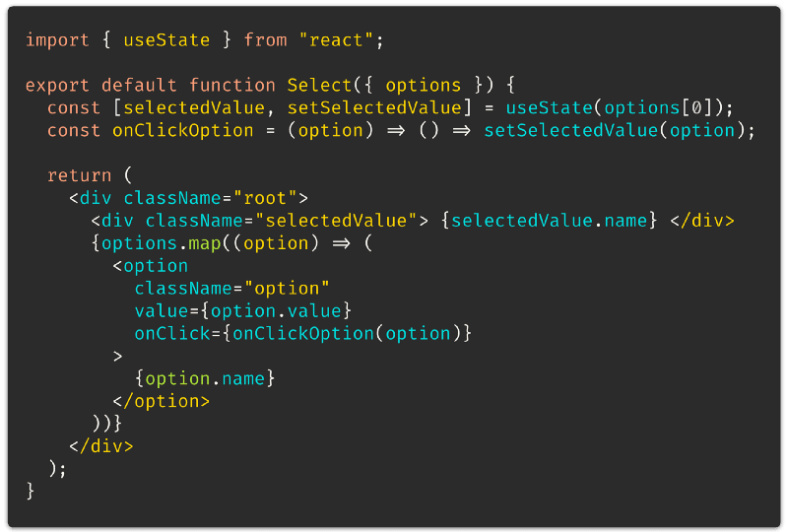
Task: Click the options parameter in function signature
Action: [424, 86]
